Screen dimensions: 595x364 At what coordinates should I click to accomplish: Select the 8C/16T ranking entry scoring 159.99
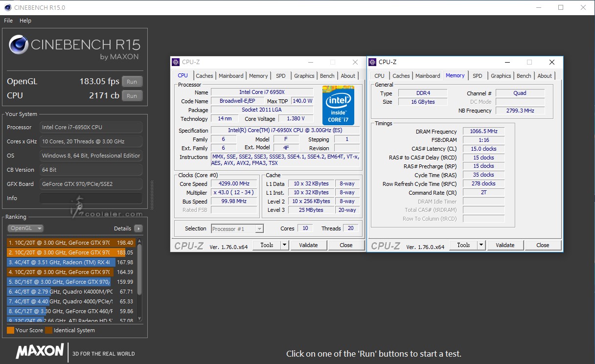pyautogui.click(x=70, y=282)
